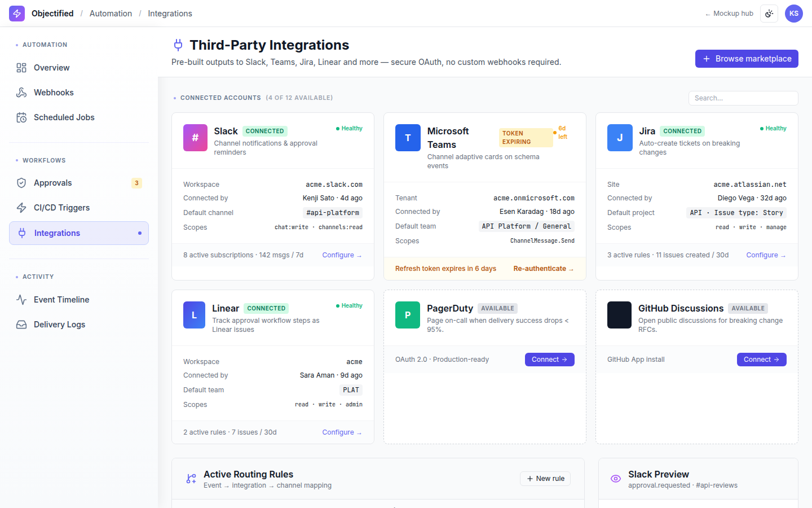This screenshot has width=812, height=508.
Task: Go to Scheduled Jobs
Action: click(x=79, y=117)
